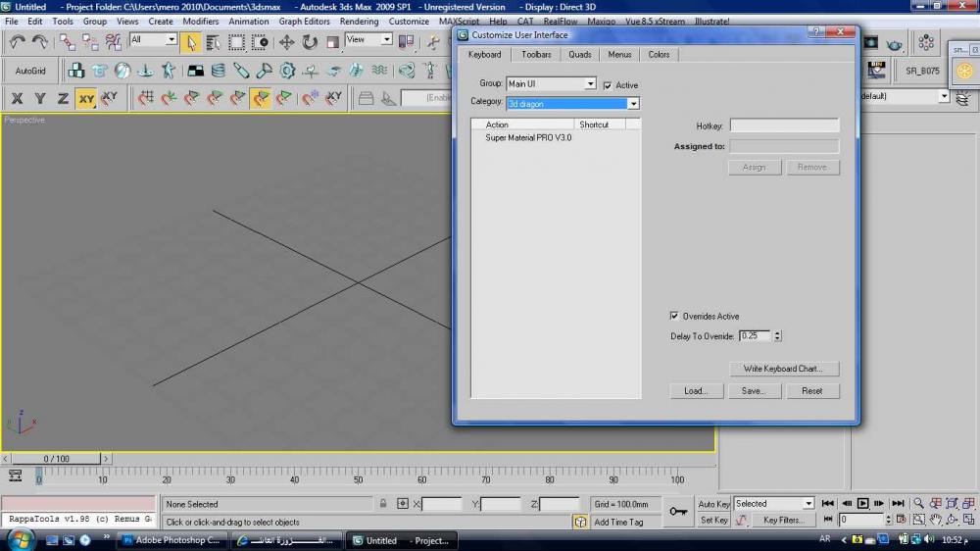
Task: Click inside the Hotkey input field
Action: pyautogui.click(x=784, y=125)
